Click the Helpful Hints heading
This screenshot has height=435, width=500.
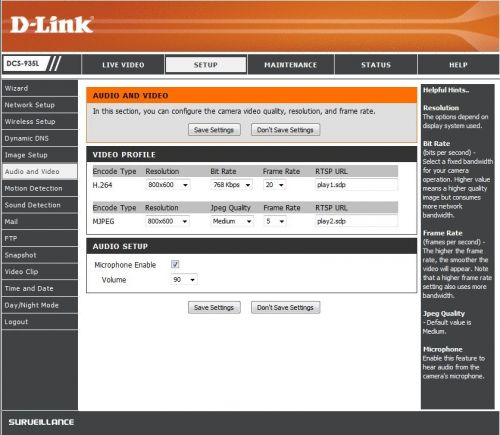446,90
